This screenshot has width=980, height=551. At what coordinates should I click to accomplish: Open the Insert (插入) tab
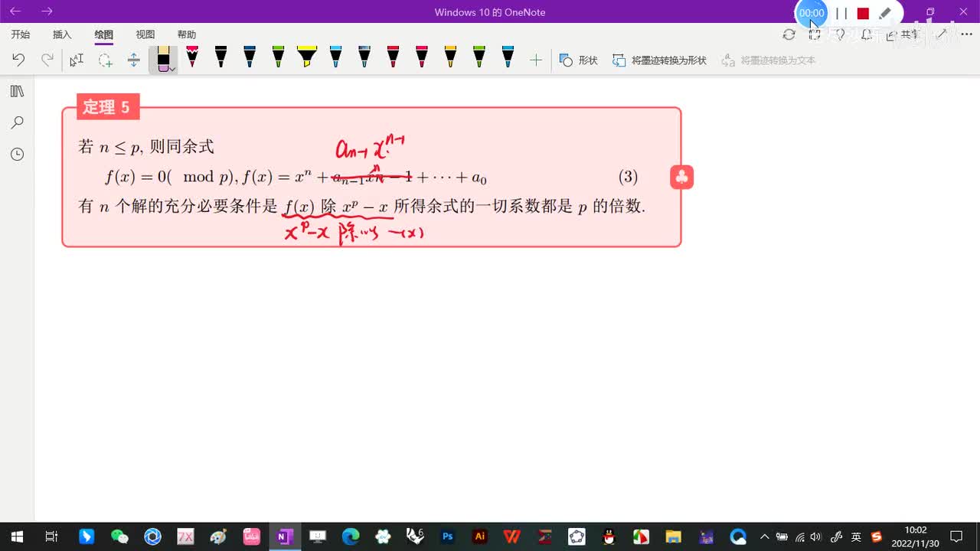point(62,34)
